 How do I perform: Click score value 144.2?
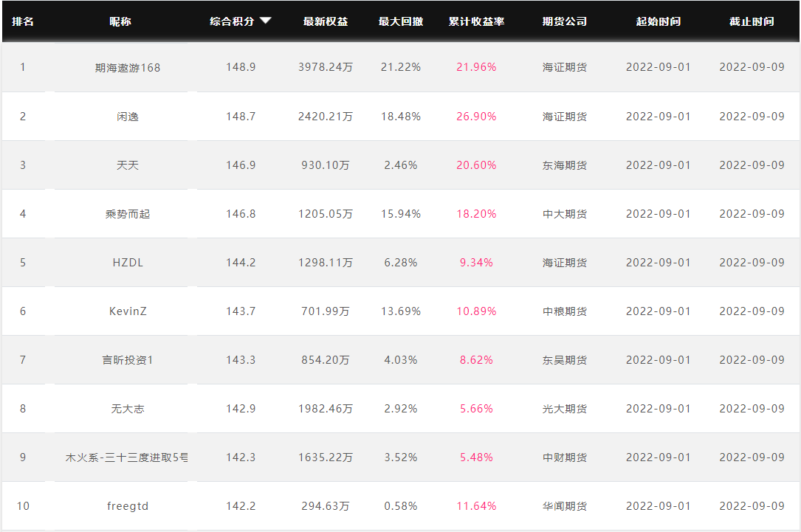coord(241,263)
